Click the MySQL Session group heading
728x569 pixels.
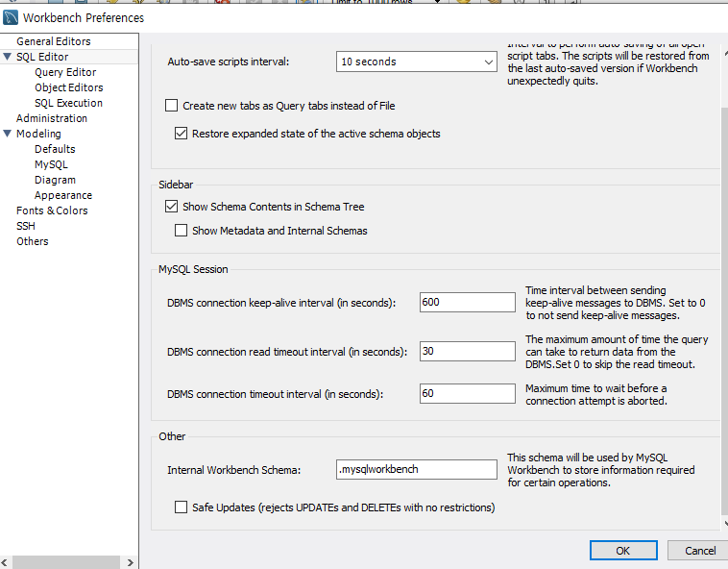point(193,269)
